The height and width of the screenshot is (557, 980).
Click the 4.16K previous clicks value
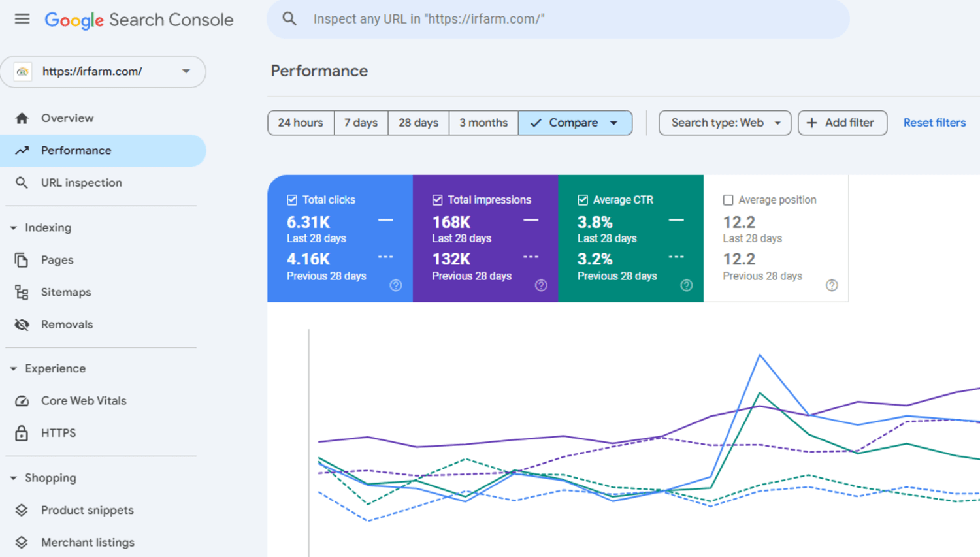(308, 259)
